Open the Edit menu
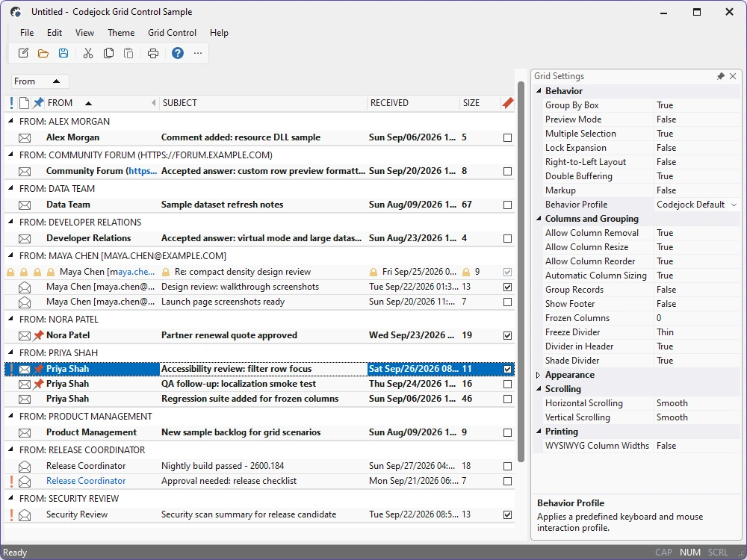The image size is (747, 560). tap(55, 33)
